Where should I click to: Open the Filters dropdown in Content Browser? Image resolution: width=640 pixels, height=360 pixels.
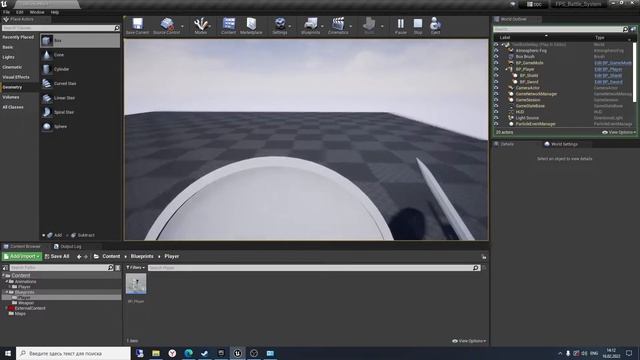tap(136, 268)
